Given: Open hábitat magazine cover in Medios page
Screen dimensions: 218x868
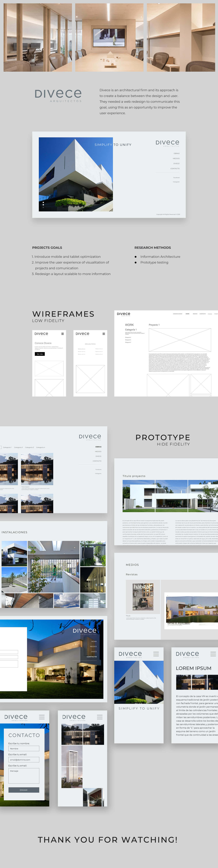Looking at the screenshot, I should point(143,597).
